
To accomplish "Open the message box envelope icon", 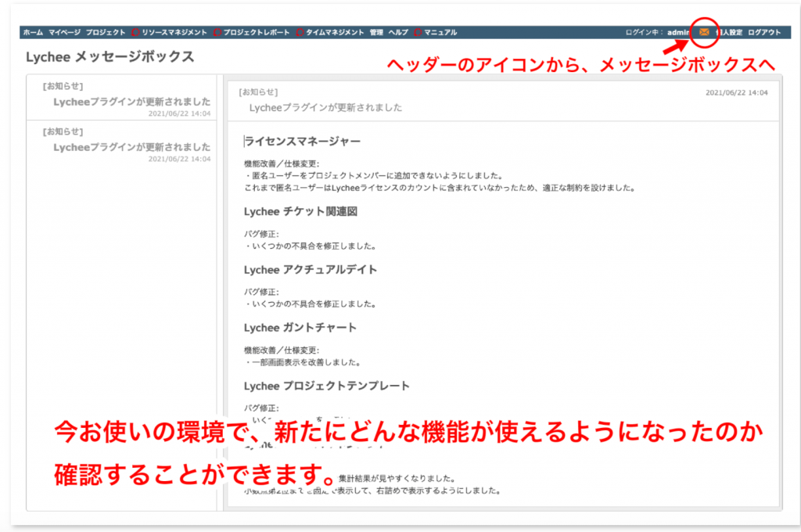I will pyautogui.click(x=704, y=32).
